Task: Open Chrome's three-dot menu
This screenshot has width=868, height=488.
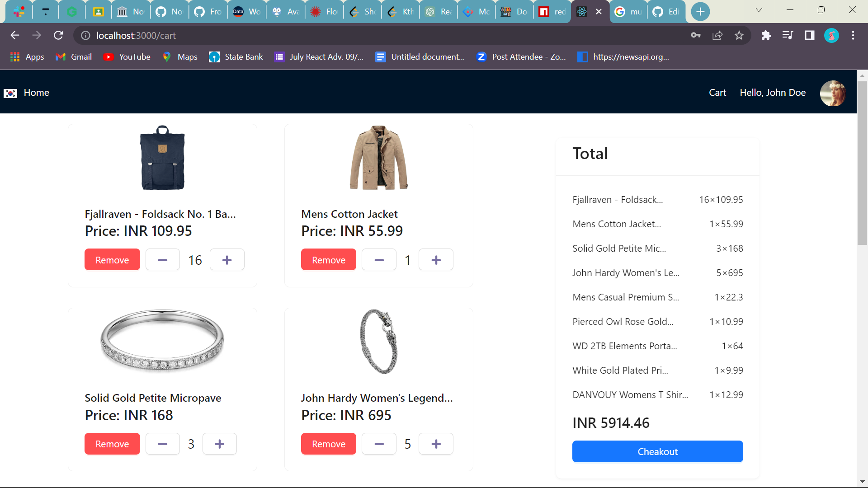Action: coord(854,35)
